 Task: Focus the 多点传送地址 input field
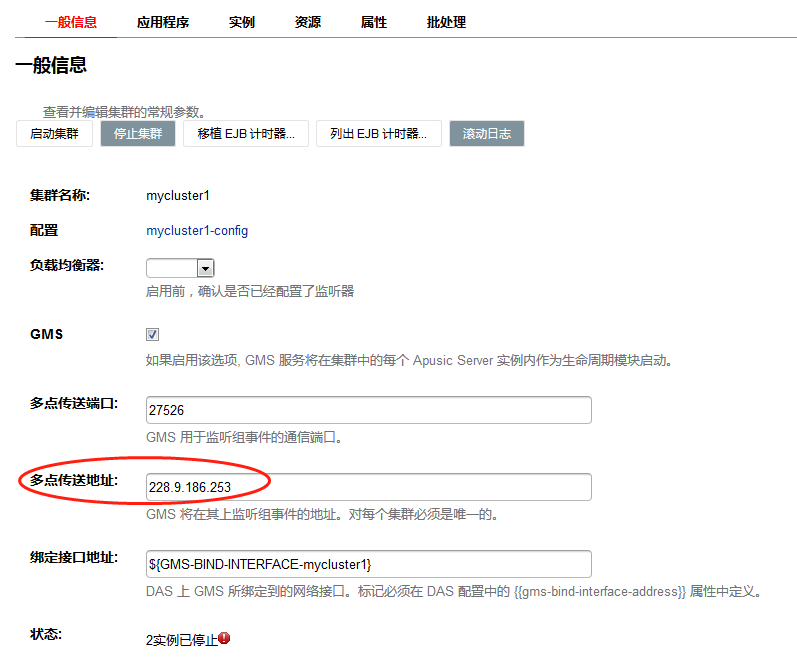point(368,487)
